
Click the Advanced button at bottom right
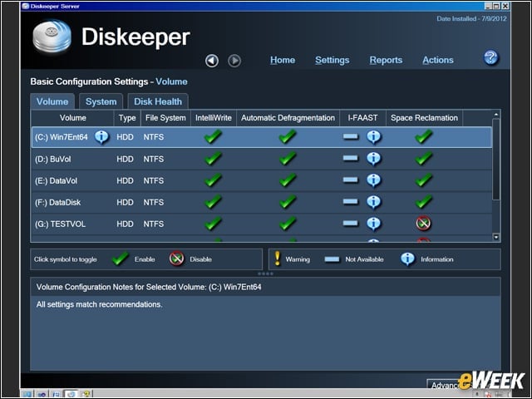click(x=445, y=385)
